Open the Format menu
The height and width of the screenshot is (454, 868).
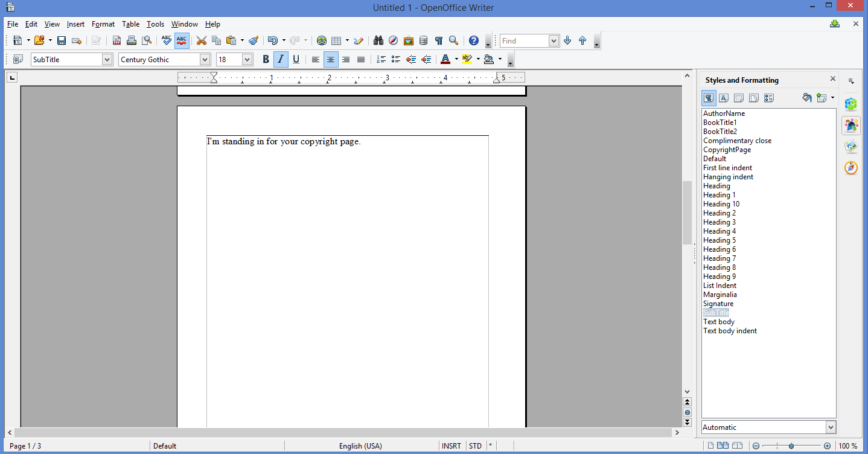[103, 24]
